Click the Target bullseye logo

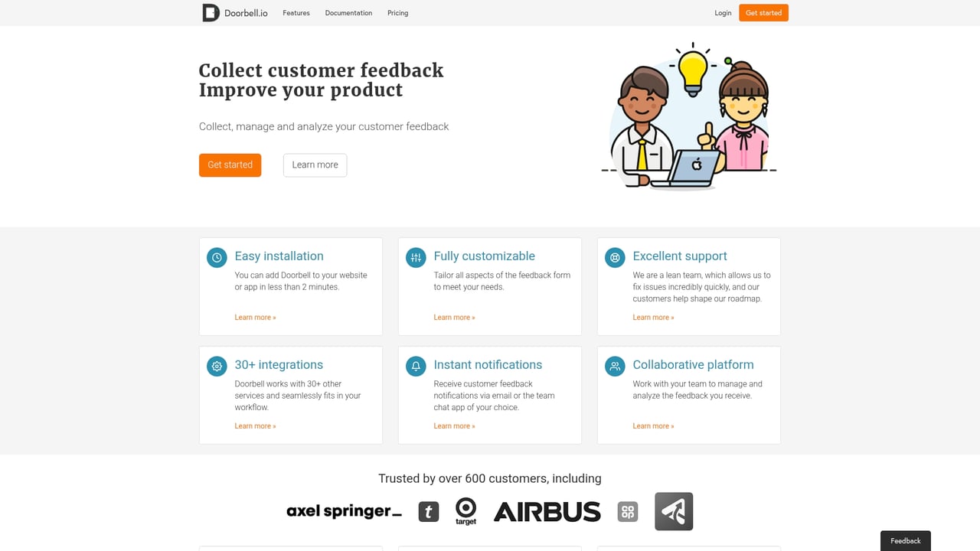[465, 510]
